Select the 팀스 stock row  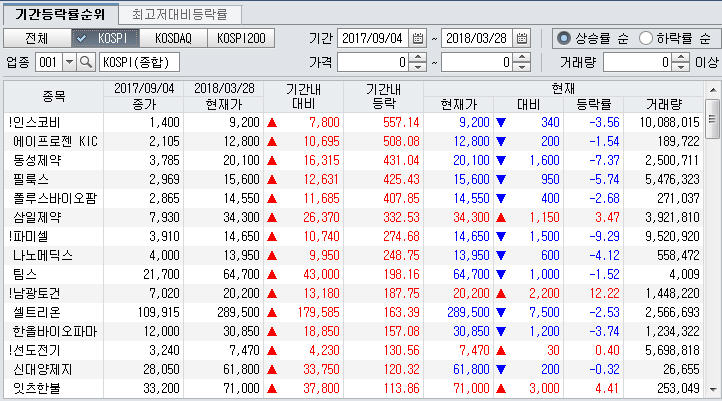coord(354,274)
